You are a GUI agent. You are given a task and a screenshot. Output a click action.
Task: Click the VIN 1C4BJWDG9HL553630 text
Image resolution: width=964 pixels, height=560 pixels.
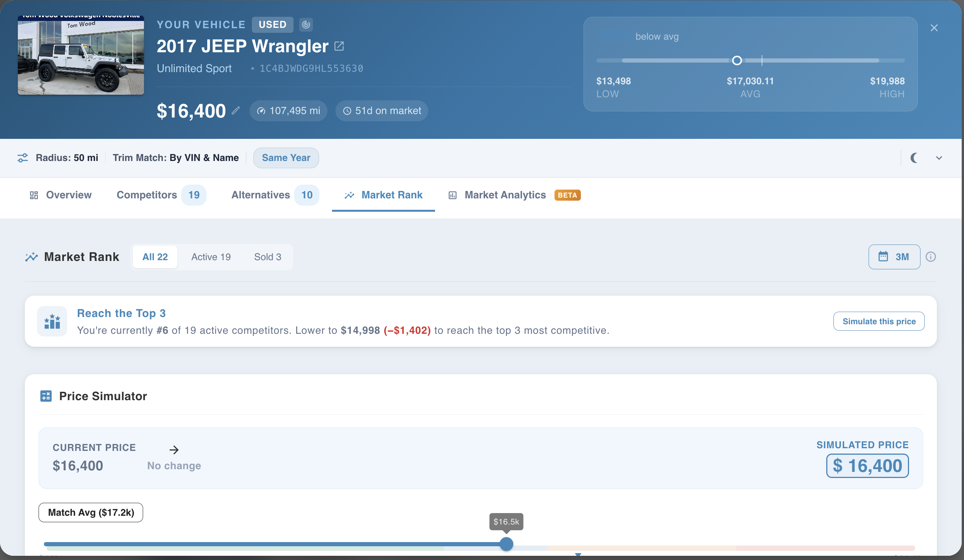[311, 68]
